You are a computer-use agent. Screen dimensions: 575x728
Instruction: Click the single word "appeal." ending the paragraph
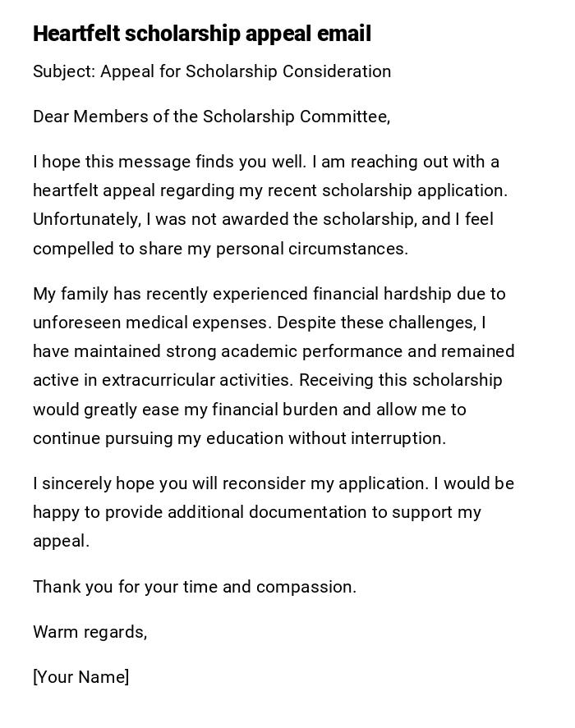coord(61,541)
